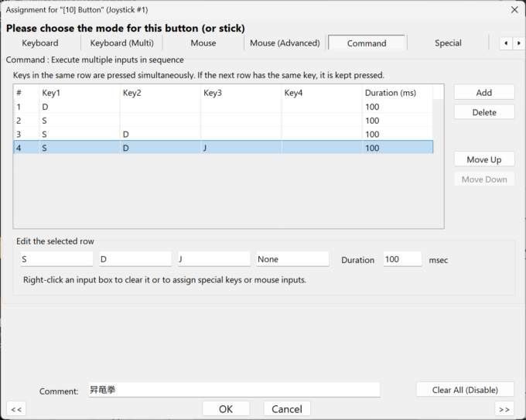Add a new command row
This screenshot has height=420, width=526.
tap(484, 92)
